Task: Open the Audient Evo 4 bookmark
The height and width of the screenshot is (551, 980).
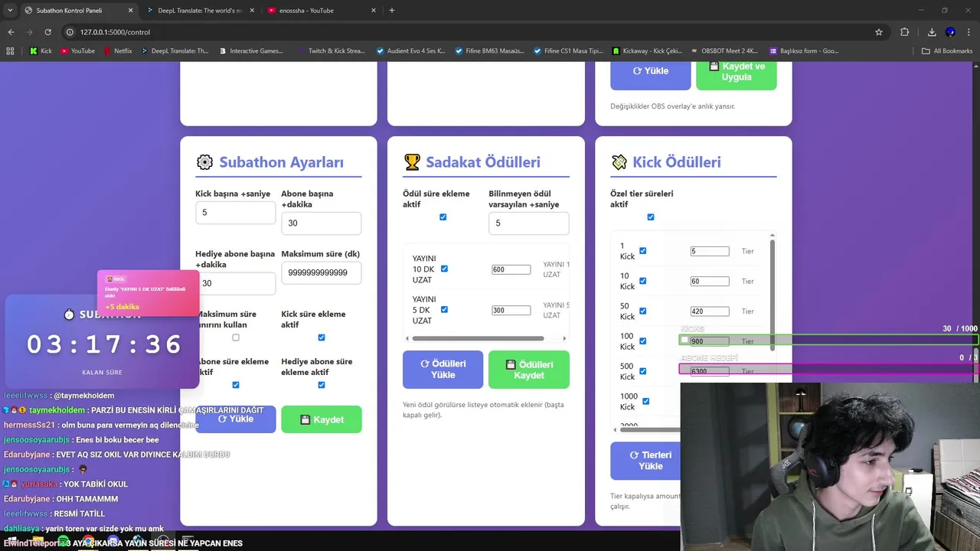Action: point(411,51)
